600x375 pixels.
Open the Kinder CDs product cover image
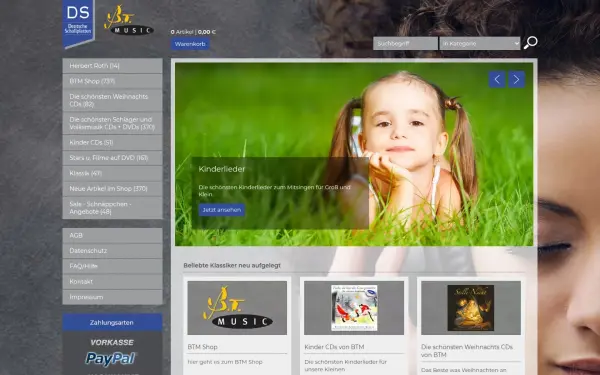(x=354, y=308)
